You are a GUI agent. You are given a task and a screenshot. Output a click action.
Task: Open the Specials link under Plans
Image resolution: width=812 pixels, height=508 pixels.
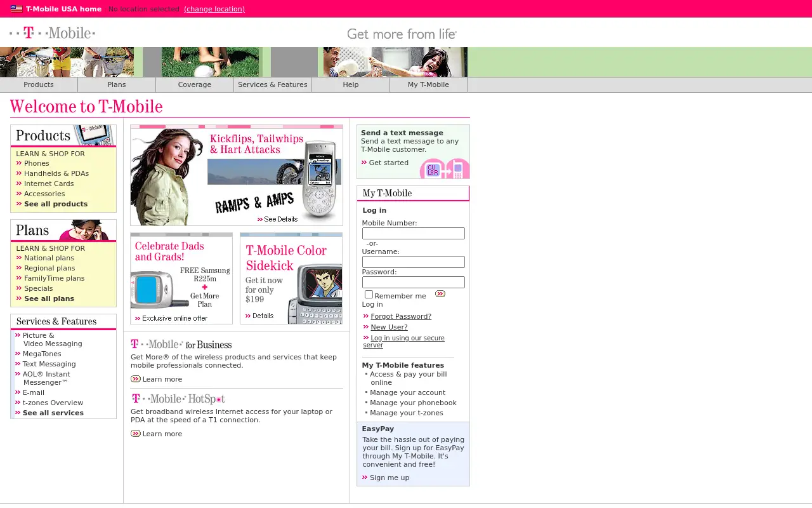point(39,288)
